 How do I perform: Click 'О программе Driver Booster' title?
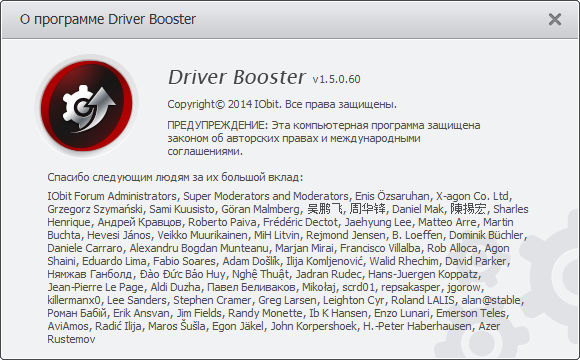pos(108,19)
